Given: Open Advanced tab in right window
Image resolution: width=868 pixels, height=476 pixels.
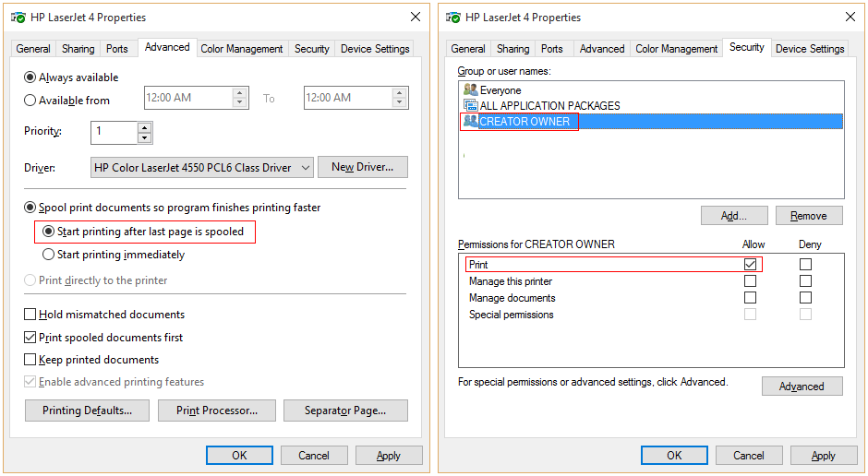Looking at the screenshot, I should 602,49.
